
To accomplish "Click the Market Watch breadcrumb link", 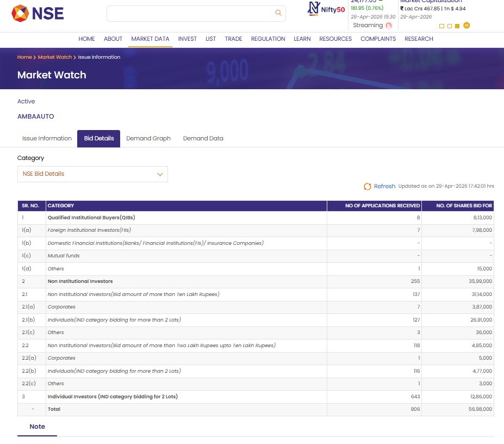I will [x=55, y=57].
